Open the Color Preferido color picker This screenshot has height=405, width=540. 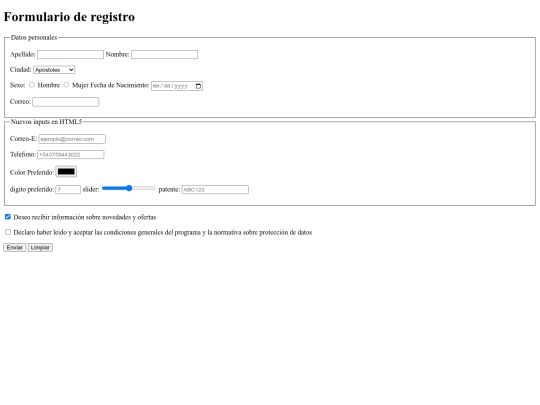point(66,172)
